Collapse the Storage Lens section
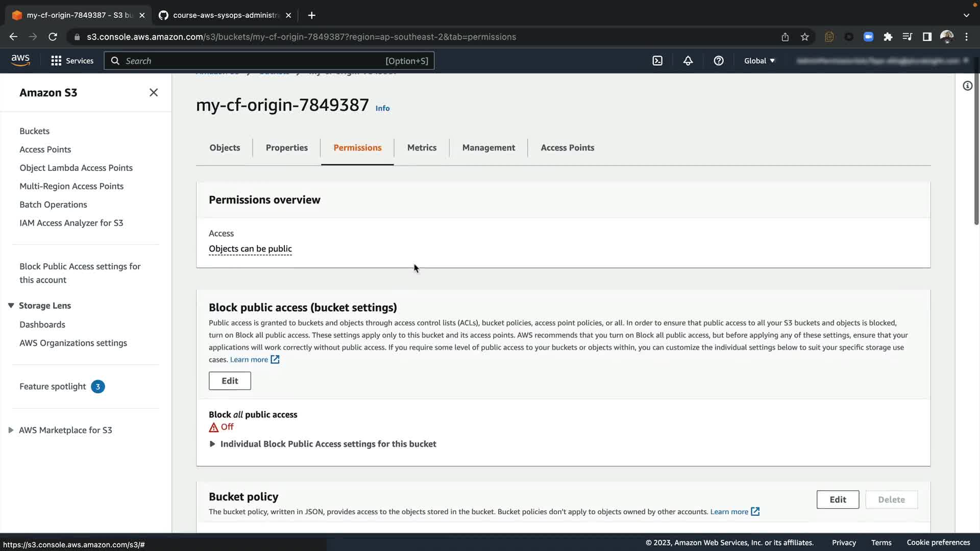This screenshot has width=980, height=551. [11, 306]
